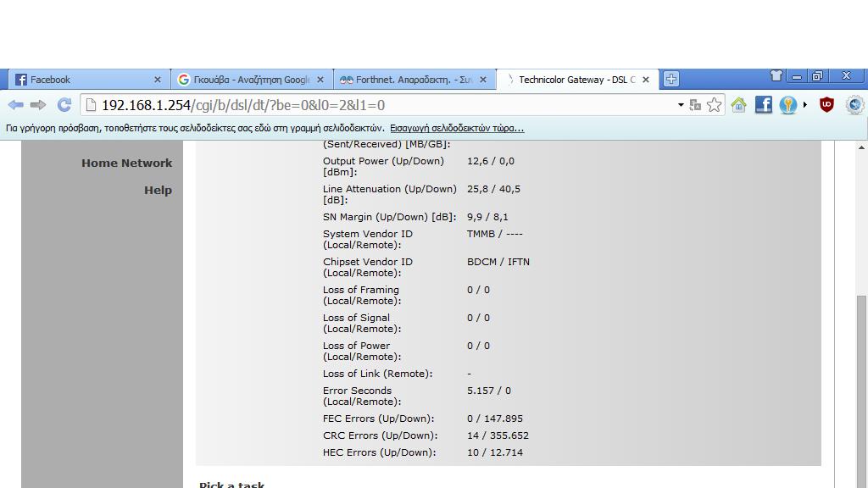The width and height of the screenshot is (868, 488).
Task: Select the Error Seconds value 5.157 / 0
Action: click(x=489, y=391)
